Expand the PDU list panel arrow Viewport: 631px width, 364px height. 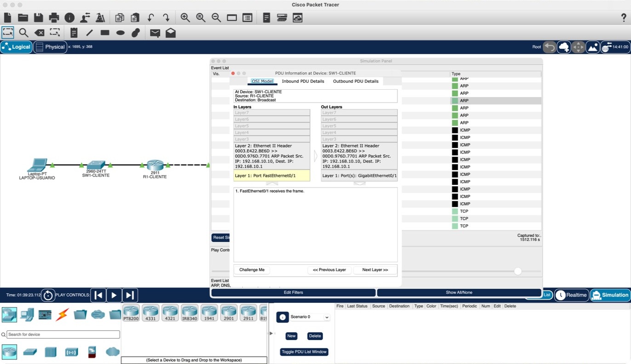click(271, 333)
